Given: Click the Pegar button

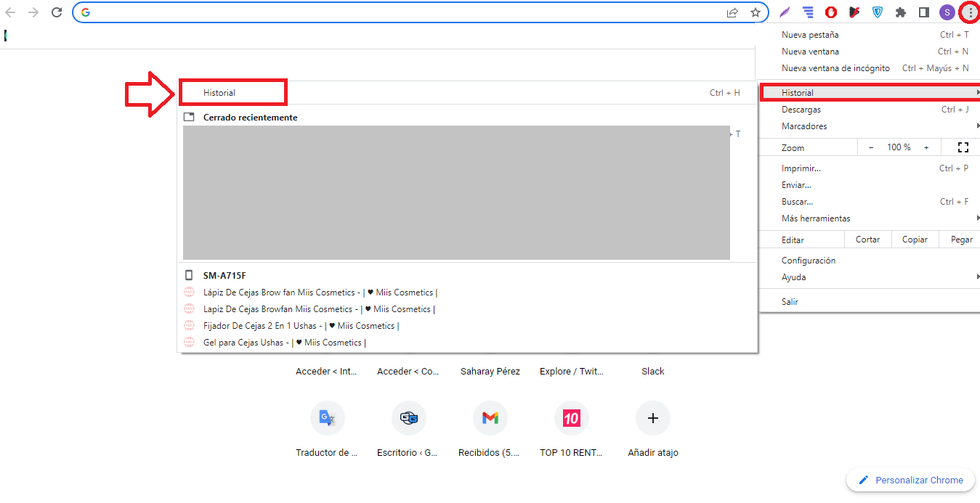Looking at the screenshot, I should [961, 240].
